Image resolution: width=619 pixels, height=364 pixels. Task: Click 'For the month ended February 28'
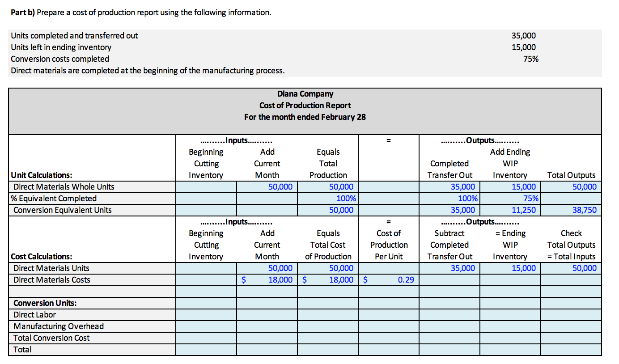[305, 117]
